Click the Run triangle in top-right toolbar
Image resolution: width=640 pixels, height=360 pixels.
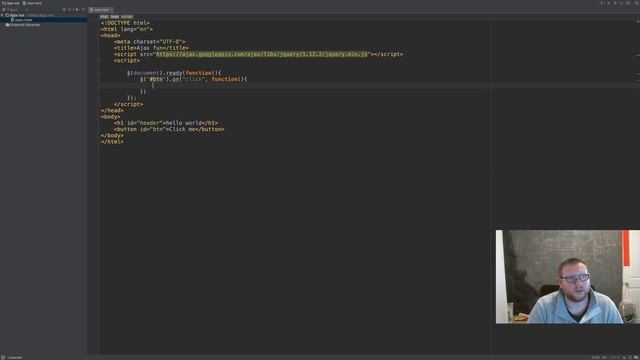pos(608,3)
